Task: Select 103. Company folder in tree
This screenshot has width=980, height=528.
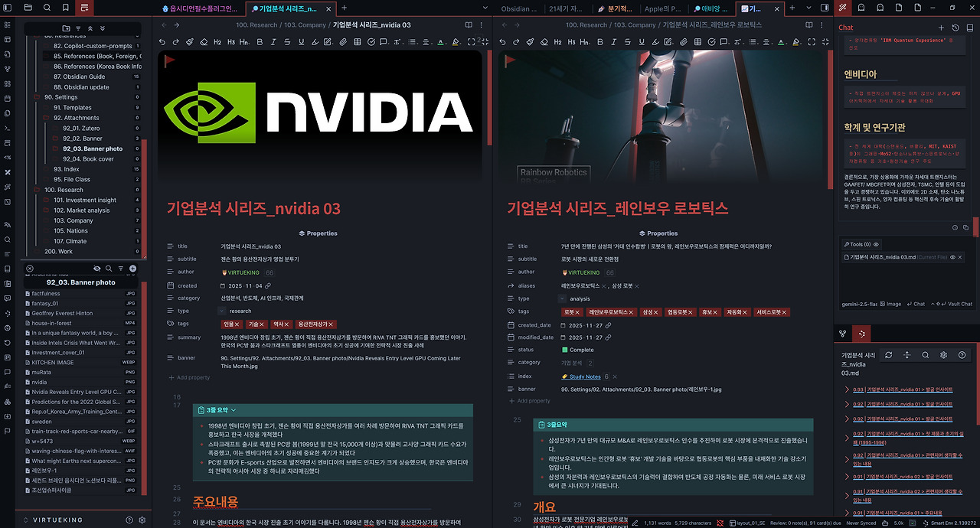Action: coord(73,220)
